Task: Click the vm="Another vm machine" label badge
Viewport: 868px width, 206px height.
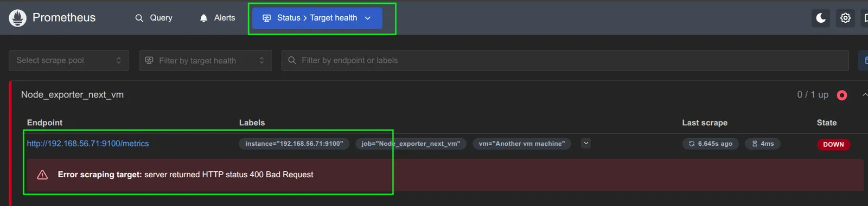Action: (522, 144)
